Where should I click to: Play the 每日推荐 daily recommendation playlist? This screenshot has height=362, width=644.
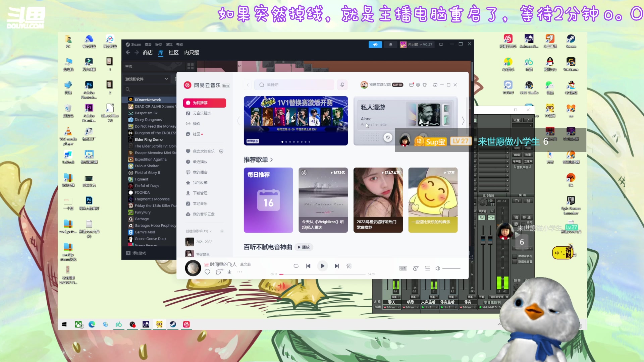pos(268,200)
